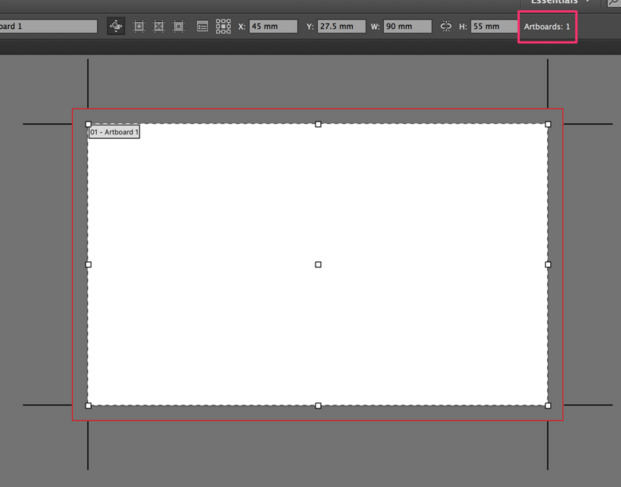Click the artboard bottom-left corner handle
Screen dimensions: 621x487
tap(88, 405)
